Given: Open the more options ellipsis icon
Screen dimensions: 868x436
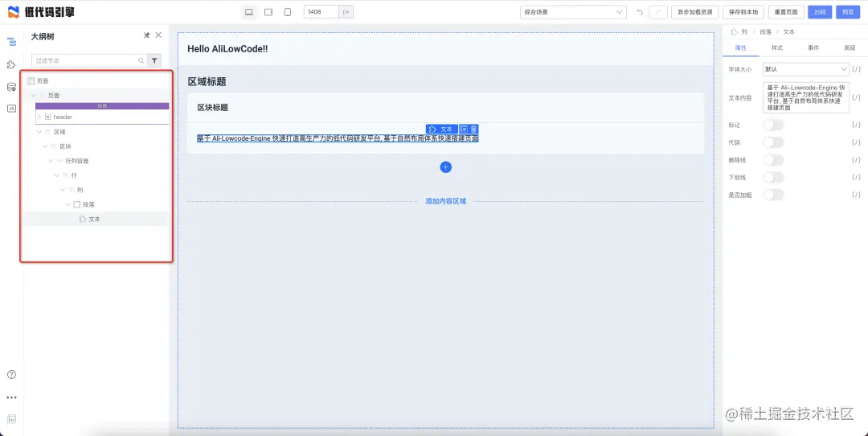Looking at the screenshot, I should click(11, 397).
